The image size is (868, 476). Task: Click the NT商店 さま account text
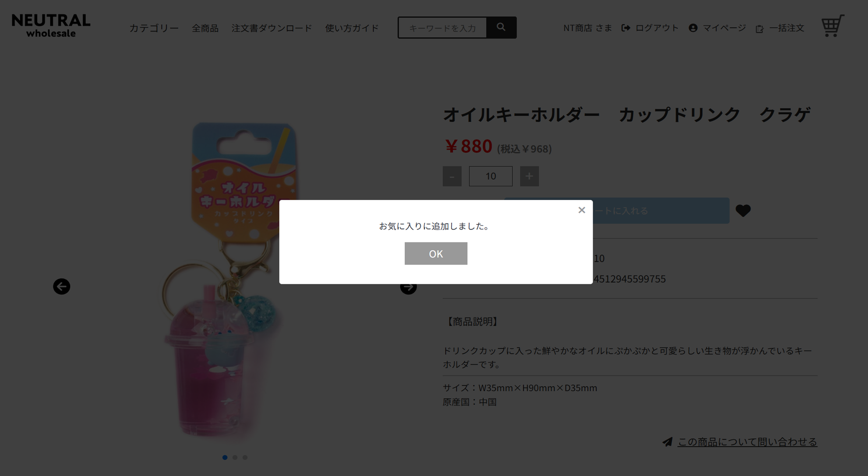click(587, 28)
